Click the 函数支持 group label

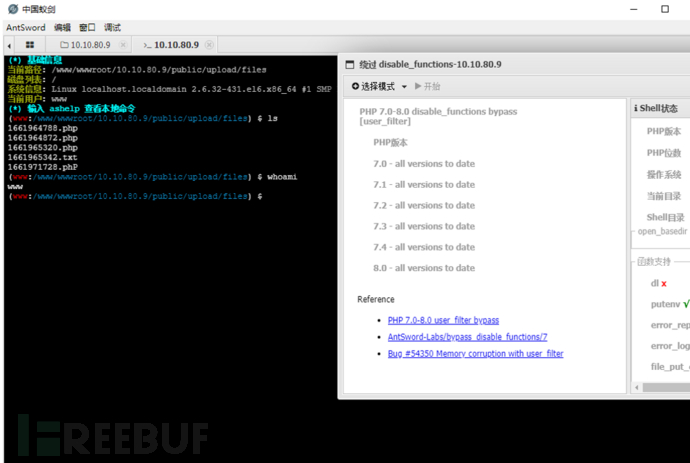(654, 262)
